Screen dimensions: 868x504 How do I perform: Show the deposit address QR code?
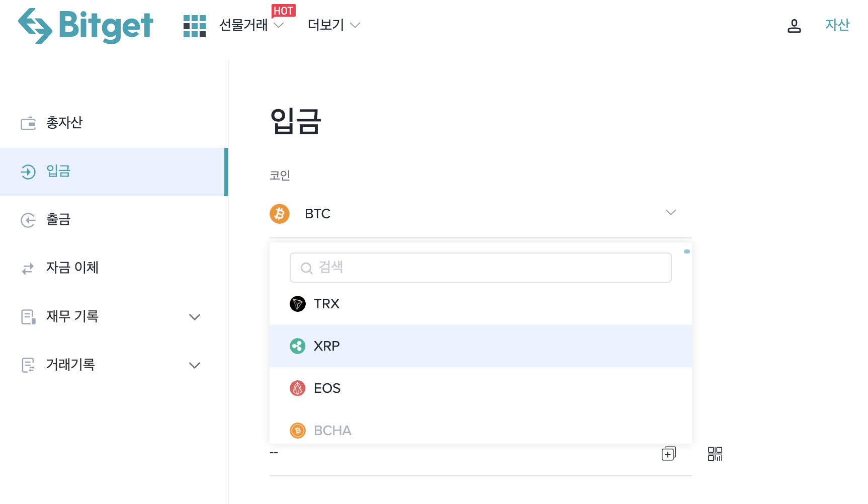pos(716,454)
